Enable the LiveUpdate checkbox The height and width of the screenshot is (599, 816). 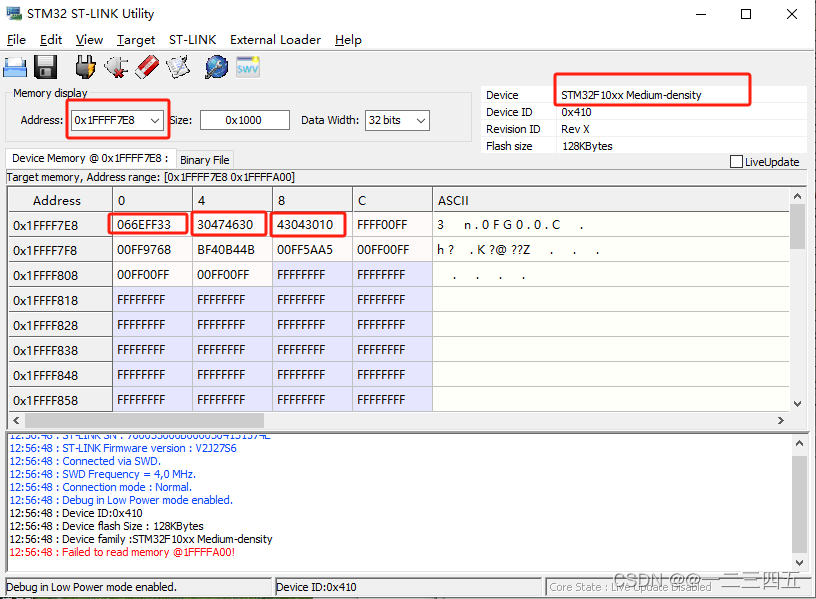pos(736,162)
